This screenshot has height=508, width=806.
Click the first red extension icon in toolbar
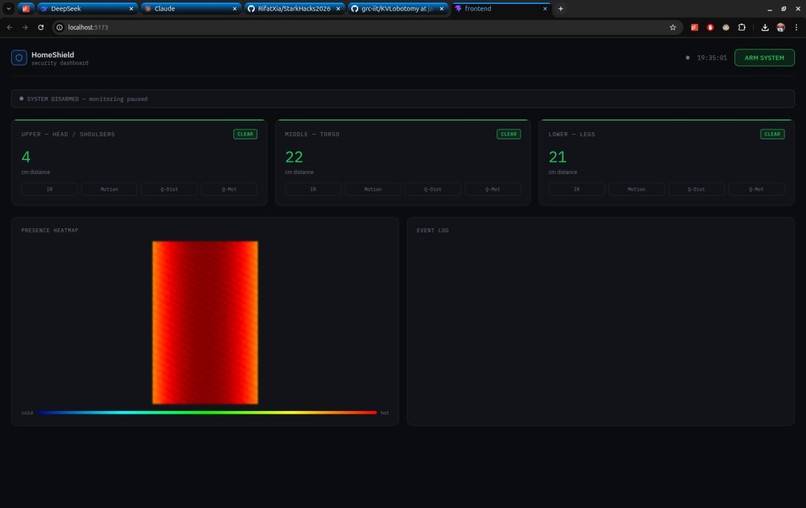click(x=694, y=27)
